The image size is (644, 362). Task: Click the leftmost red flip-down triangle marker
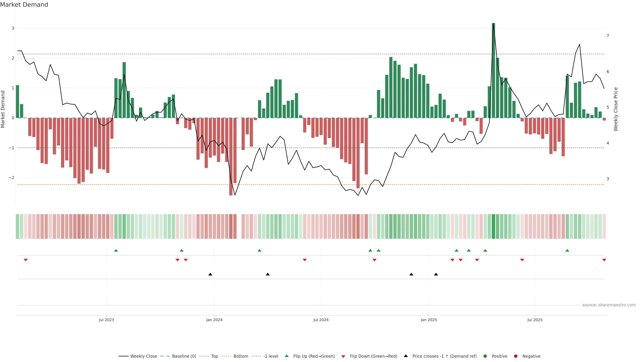click(25, 260)
